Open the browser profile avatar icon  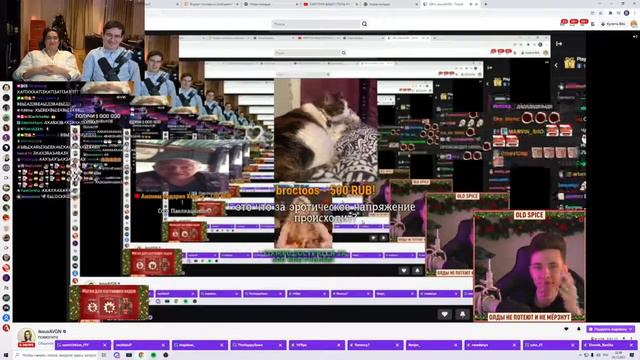(627, 13)
